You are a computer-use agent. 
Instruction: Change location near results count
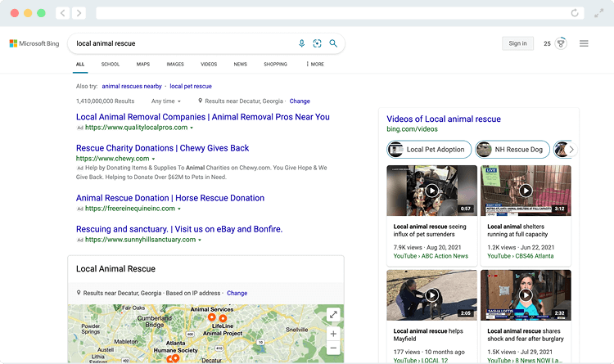pos(300,101)
